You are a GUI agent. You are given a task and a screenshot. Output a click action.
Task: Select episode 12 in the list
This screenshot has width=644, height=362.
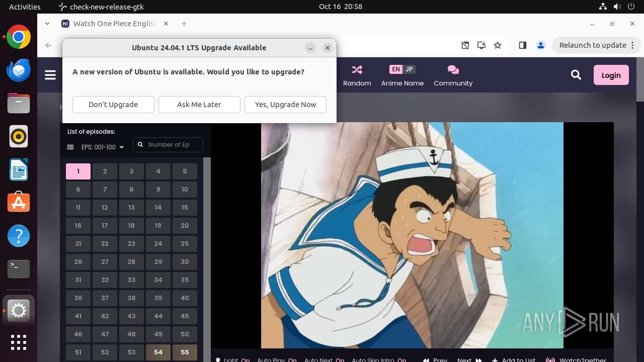pyautogui.click(x=105, y=208)
